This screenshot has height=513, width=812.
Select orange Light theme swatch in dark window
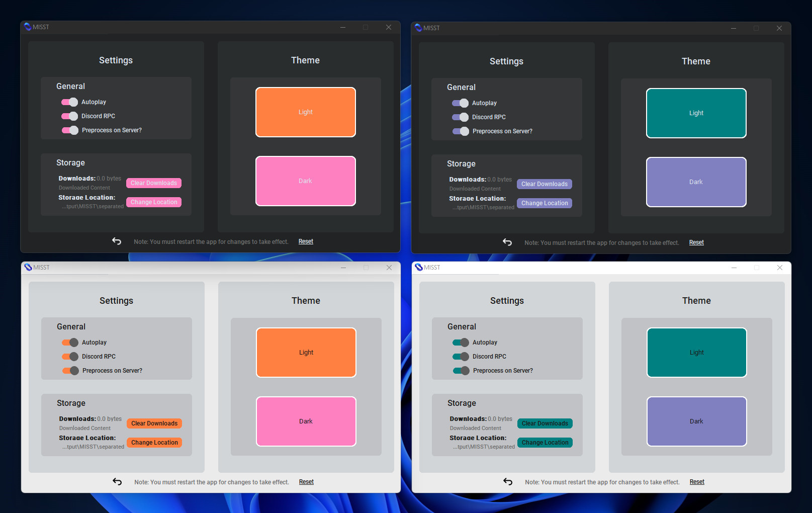(x=306, y=112)
